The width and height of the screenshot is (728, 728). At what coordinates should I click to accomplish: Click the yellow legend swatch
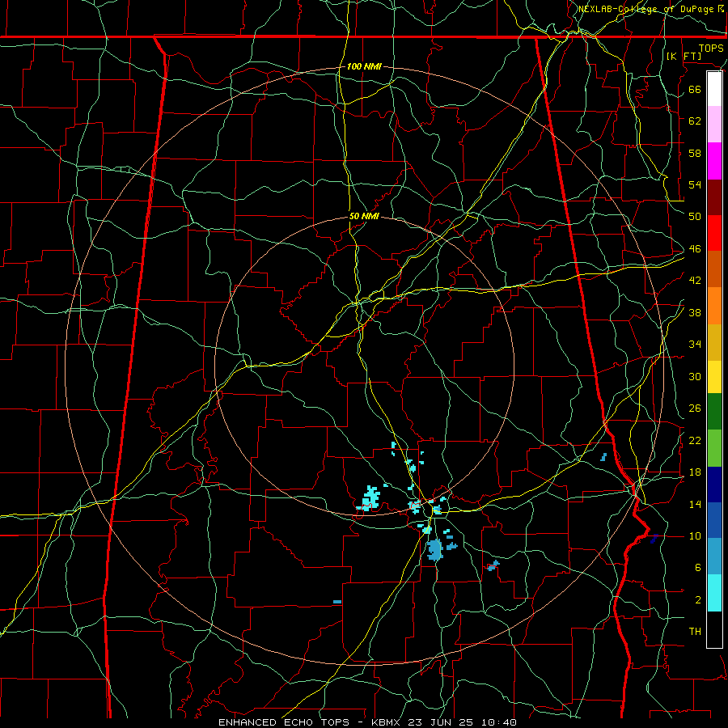point(714,377)
